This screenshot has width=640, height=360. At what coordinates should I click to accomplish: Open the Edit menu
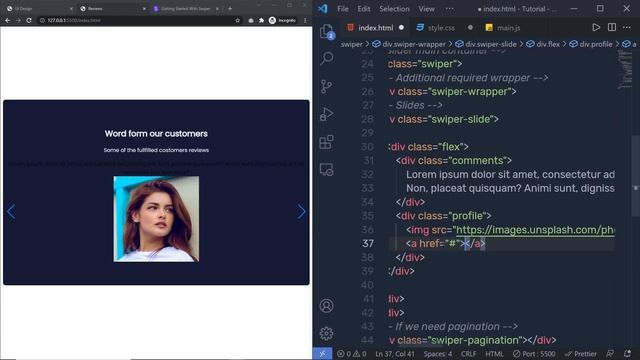[364, 9]
